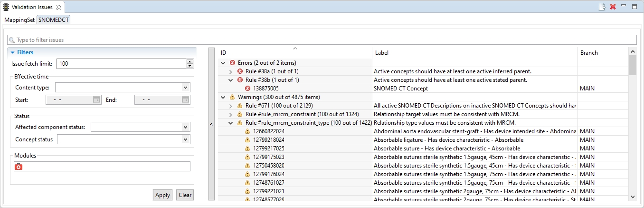Image resolution: width=644 pixels, height=208 pixels.
Task: Click the red module icon in Modules
Action: point(19,167)
